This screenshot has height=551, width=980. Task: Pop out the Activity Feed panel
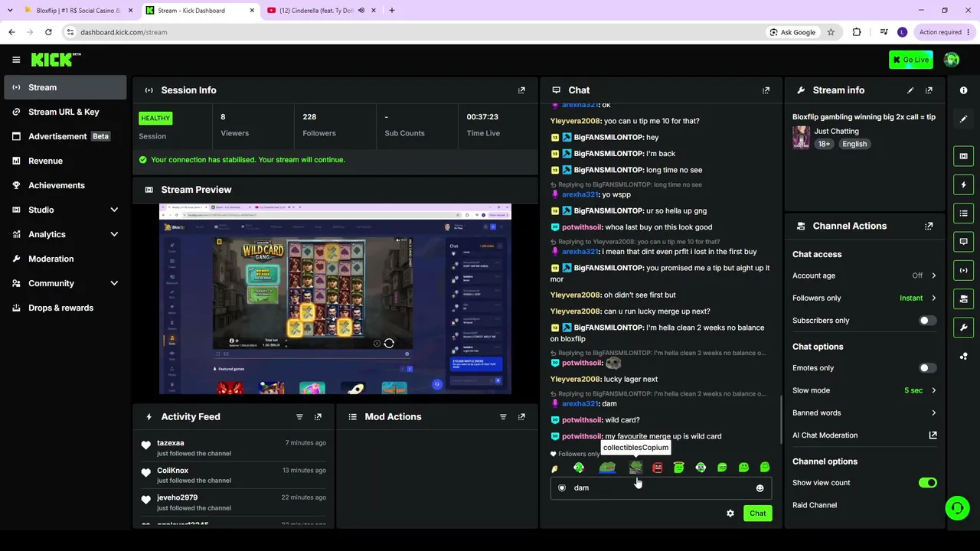tap(318, 417)
